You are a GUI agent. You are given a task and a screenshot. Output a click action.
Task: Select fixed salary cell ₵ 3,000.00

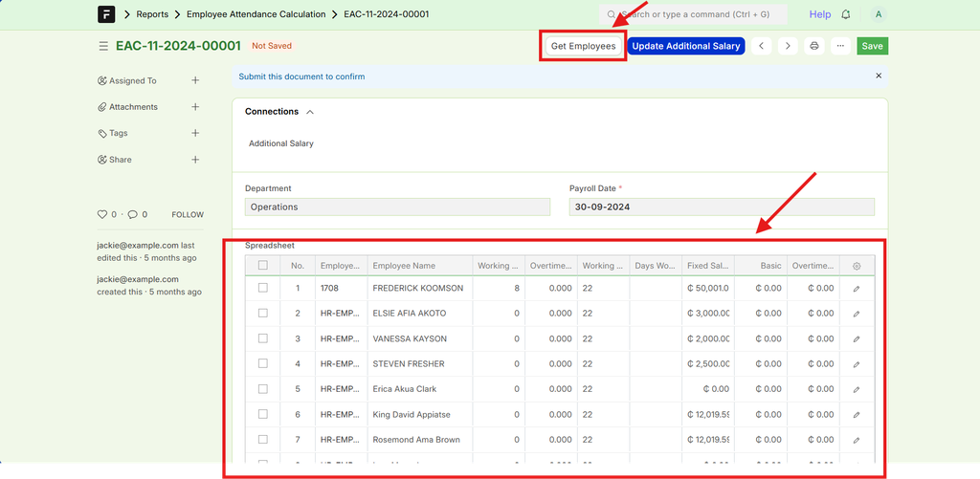tap(708, 314)
